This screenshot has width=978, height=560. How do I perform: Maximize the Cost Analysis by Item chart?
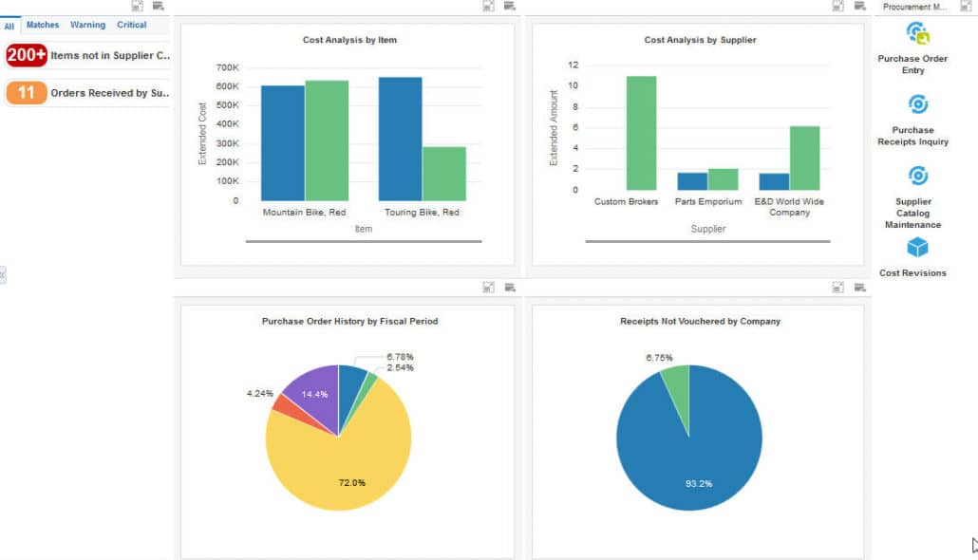click(489, 6)
